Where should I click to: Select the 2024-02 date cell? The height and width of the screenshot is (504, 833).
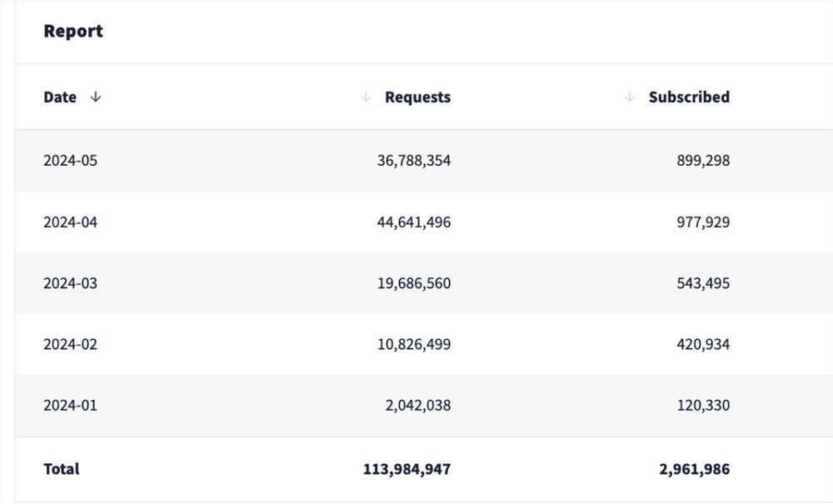[71, 344]
